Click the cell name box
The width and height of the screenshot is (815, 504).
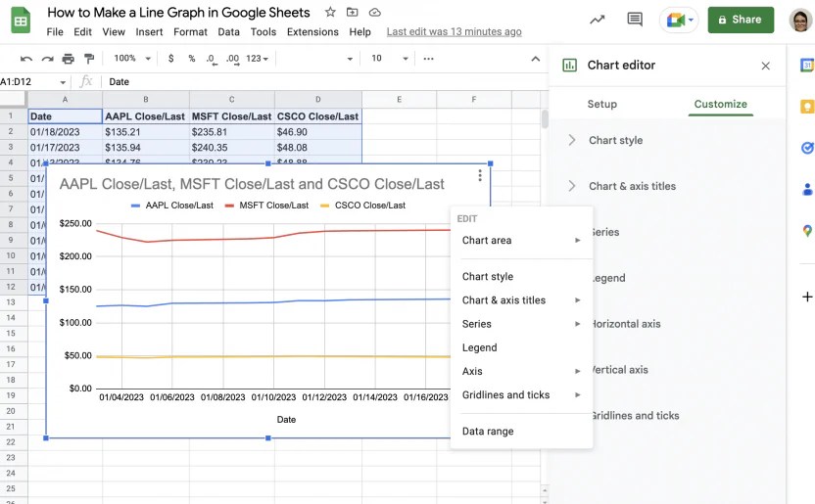coord(31,82)
